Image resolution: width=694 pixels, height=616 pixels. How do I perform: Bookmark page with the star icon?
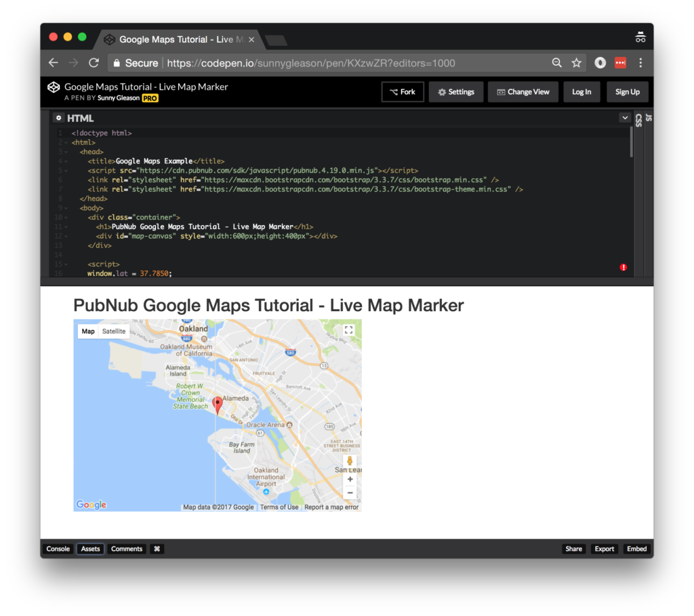(x=576, y=63)
